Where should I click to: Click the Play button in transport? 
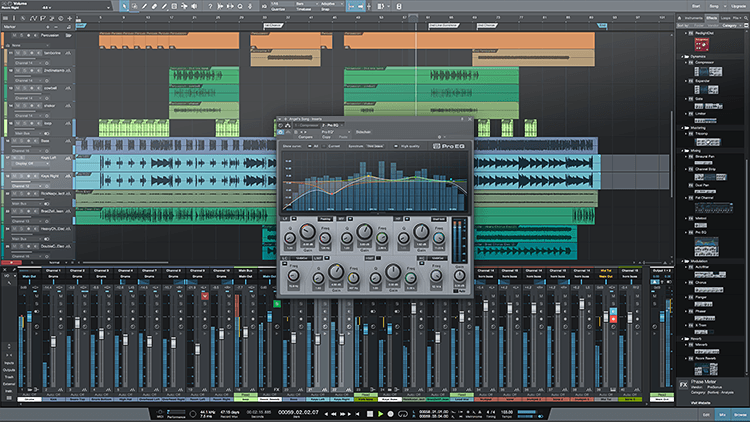point(380,414)
